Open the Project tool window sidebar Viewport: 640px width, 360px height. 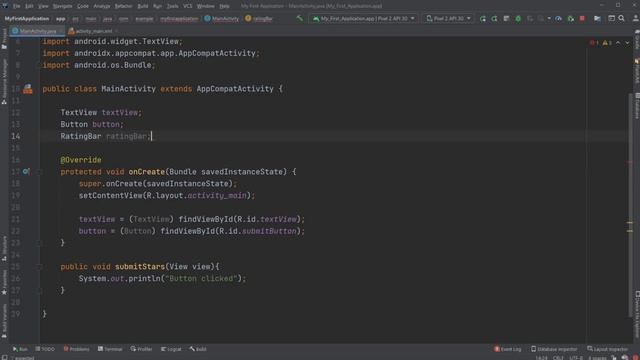(4, 39)
